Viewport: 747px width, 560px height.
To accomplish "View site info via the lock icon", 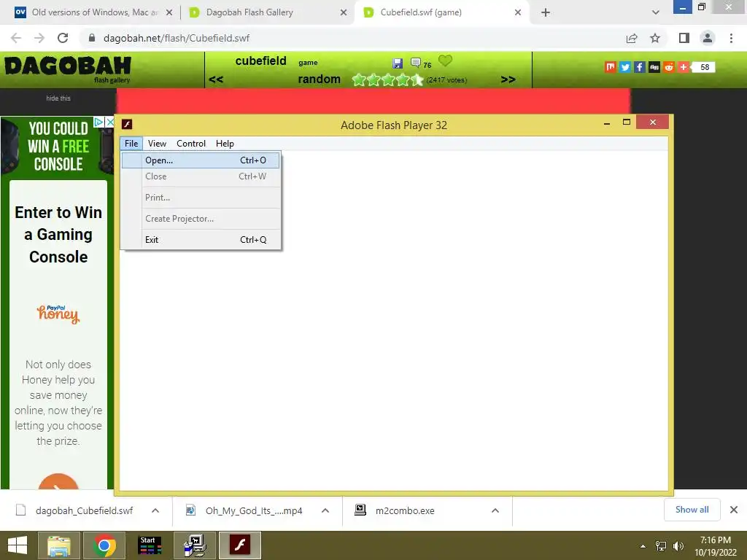I will point(92,38).
